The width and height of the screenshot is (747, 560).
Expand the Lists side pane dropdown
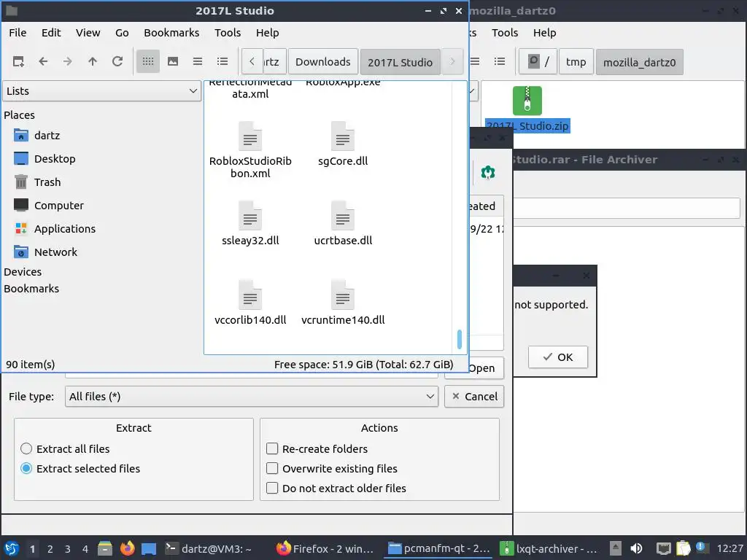point(102,91)
